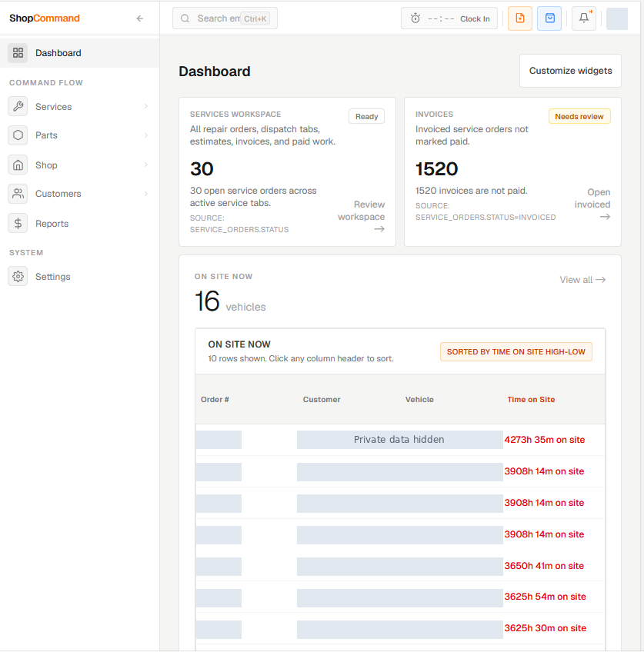Screen dimensions: 644x652
Task: Open the Settings menu item
Action: coord(79,277)
